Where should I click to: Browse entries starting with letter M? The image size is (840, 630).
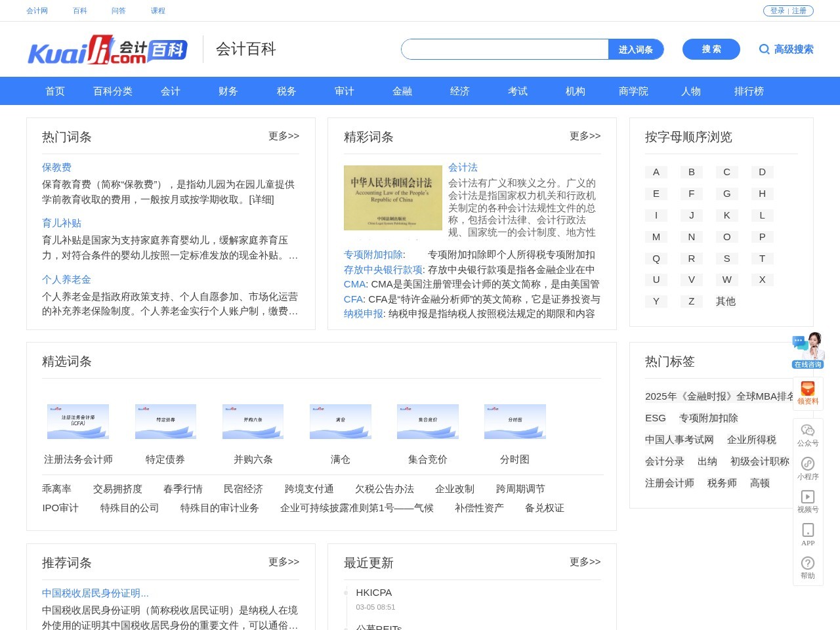point(656,237)
